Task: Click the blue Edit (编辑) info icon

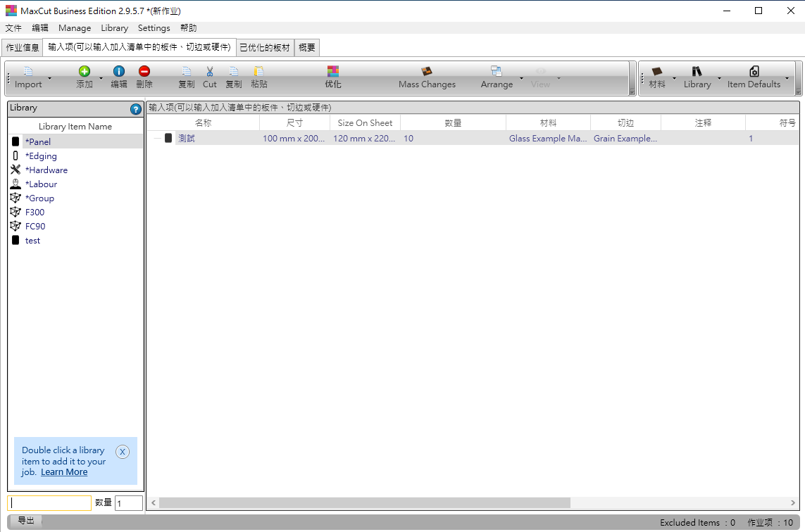Action: pos(119,71)
